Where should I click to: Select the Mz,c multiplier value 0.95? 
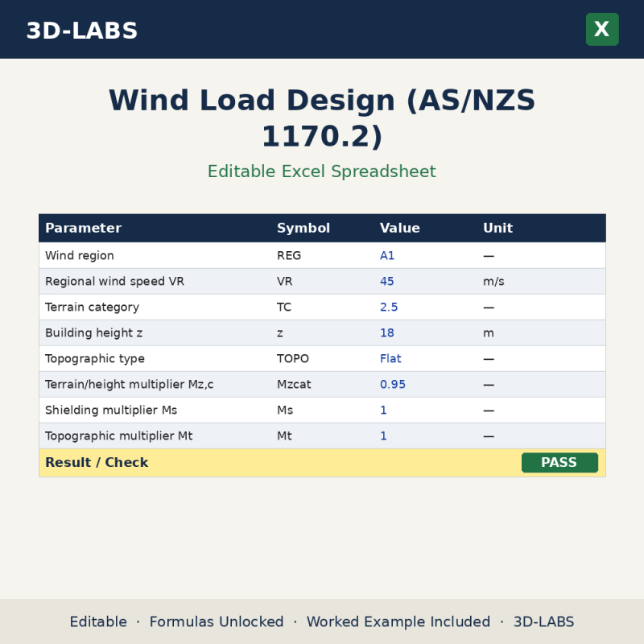(393, 385)
